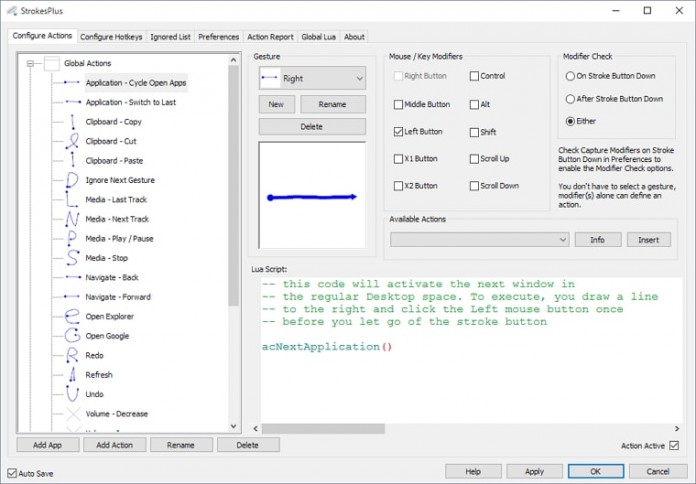Screen dimensions: 696x484
Task: Click the Navigate Forward gesture icon
Action: coord(72,297)
